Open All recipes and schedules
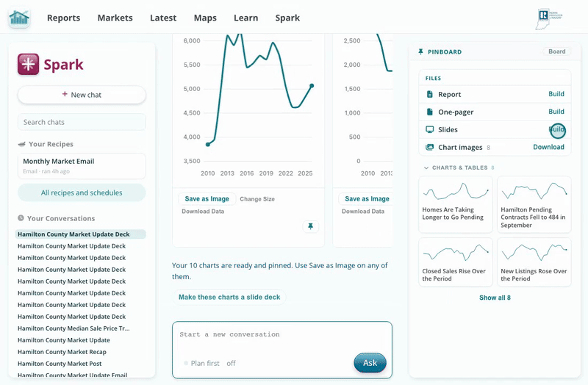588x385 pixels. click(82, 192)
